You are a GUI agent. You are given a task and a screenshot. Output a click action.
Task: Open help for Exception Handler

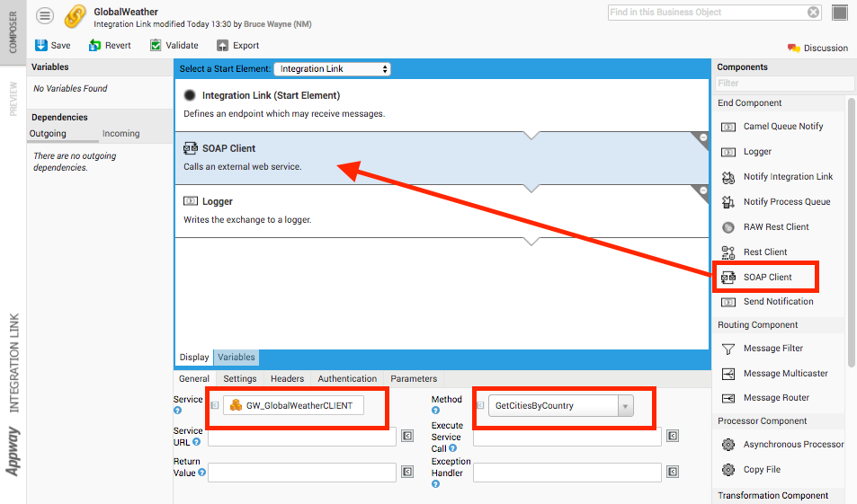pyautogui.click(x=435, y=484)
